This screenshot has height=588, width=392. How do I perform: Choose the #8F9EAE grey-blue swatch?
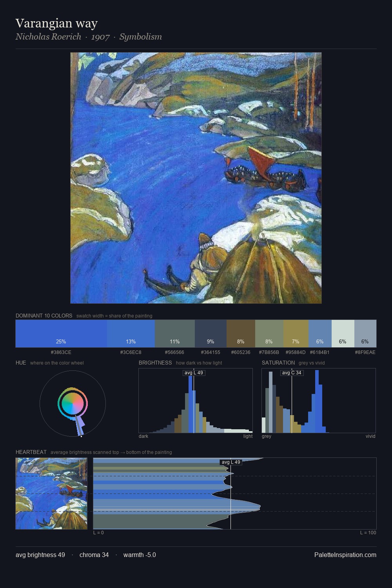tap(365, 334)
